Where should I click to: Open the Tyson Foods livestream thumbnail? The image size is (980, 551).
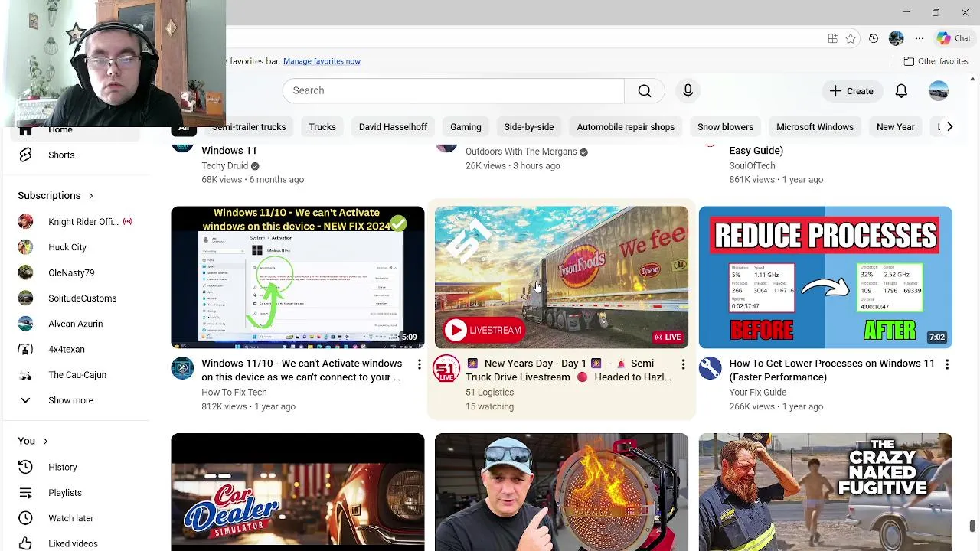coord(561,277)
